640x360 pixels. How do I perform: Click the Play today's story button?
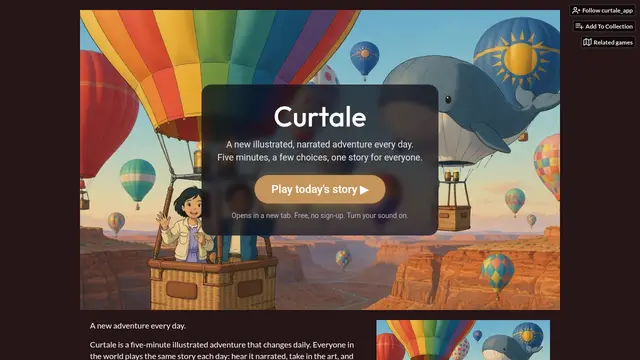(320, 189)
